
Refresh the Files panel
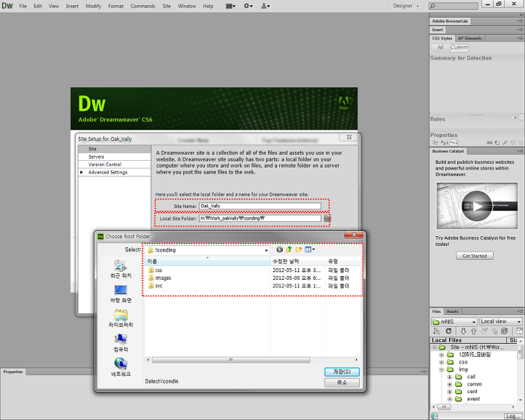click(x=448, y=331)
